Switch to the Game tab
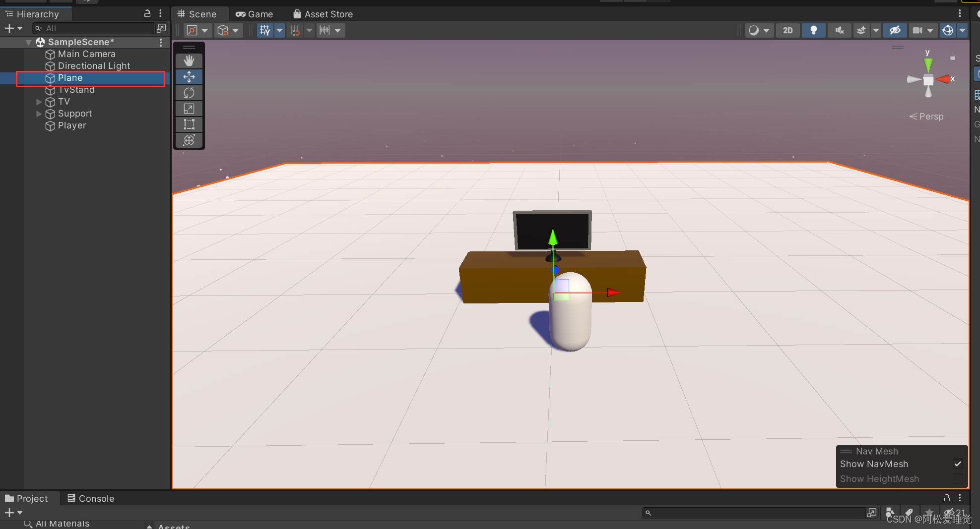 (x=255, y=14)
